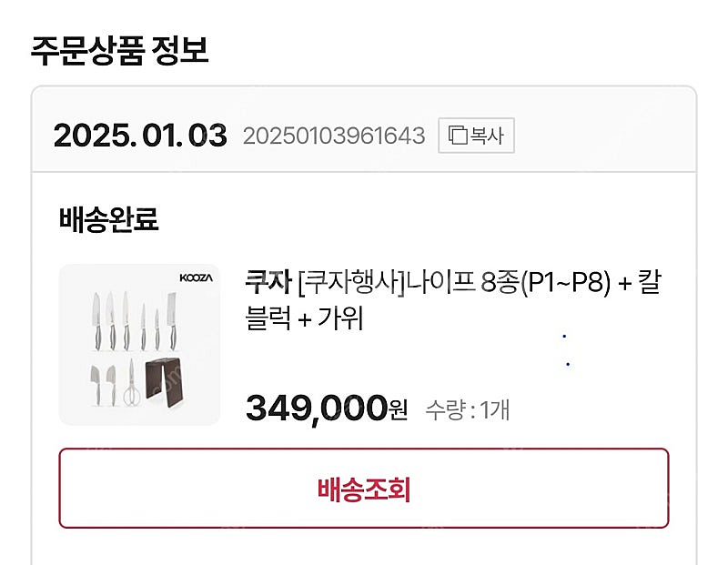Click the KOOZA logo in the product image
The width and height of the screenshot is (728, 565).
click(x=196, y=278)
